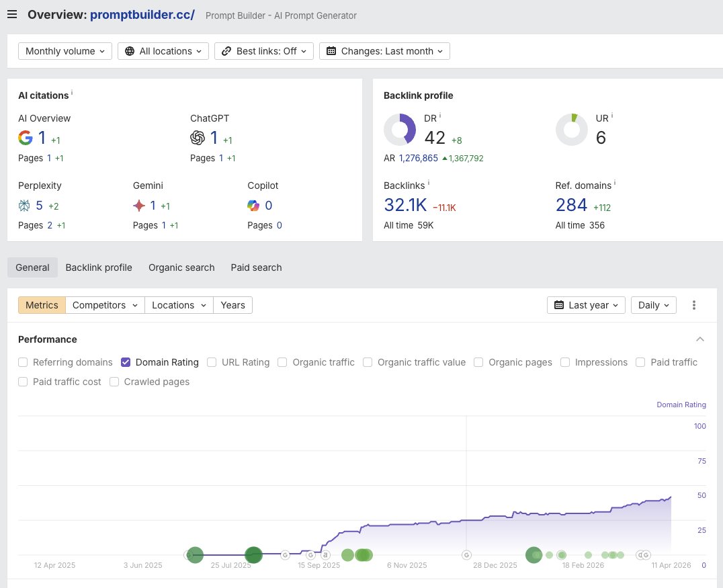
Task: Open the Monthly volume dropdown
Action: [65, 51]
